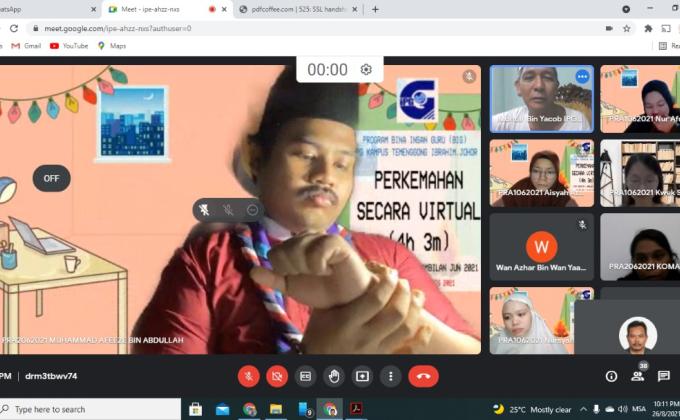The image size is (680, 420).
Task: Click the Present now screen icon
Action: click(x=362, y=376)
